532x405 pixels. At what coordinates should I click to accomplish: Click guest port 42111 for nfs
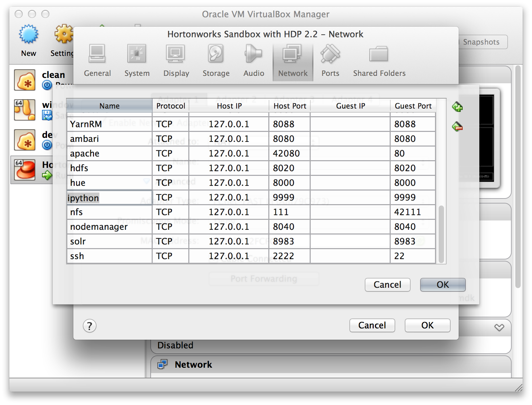[413, 212]
